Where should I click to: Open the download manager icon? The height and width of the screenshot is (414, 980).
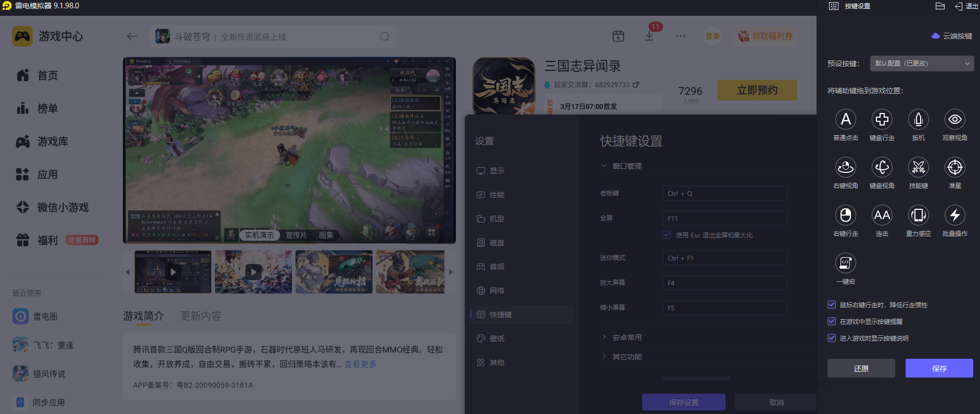click(x=649, y=36)
